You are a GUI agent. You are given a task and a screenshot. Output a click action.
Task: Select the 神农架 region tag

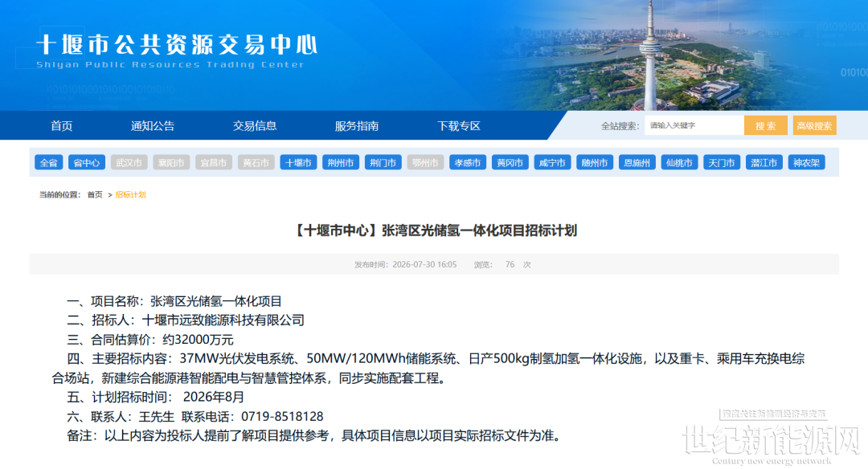(807, 162)
